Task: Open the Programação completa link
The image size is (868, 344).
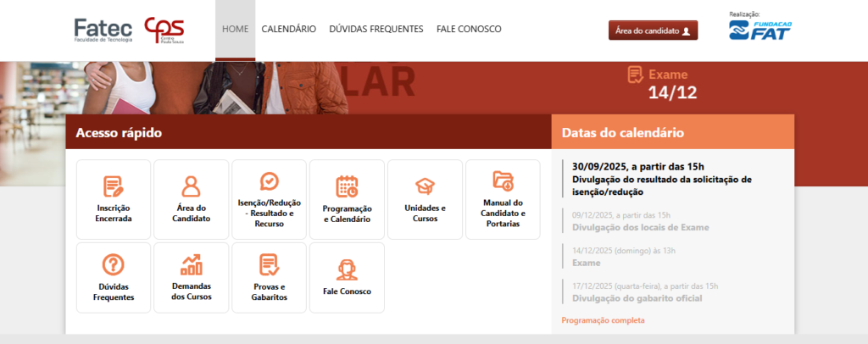Action: tap(603, 320)
